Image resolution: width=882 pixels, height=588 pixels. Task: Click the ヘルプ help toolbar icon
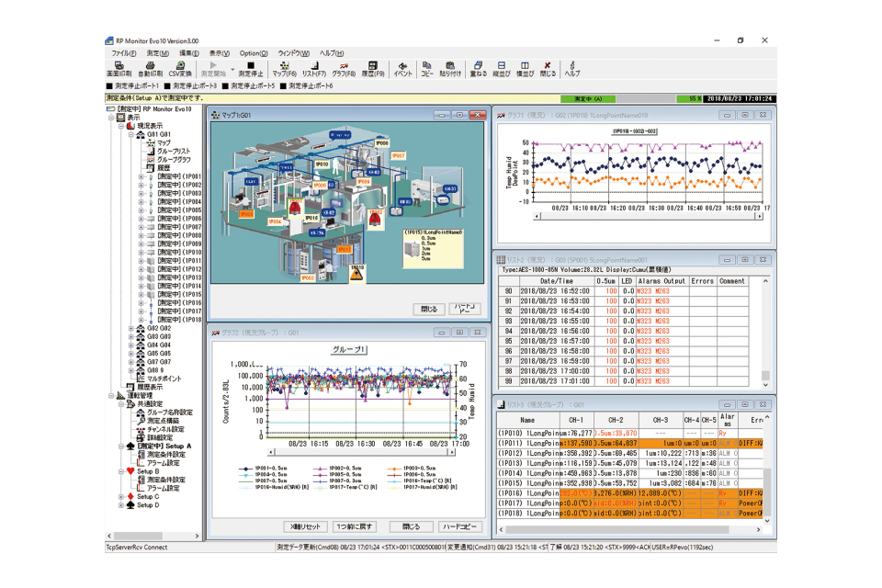pos(572,69)
